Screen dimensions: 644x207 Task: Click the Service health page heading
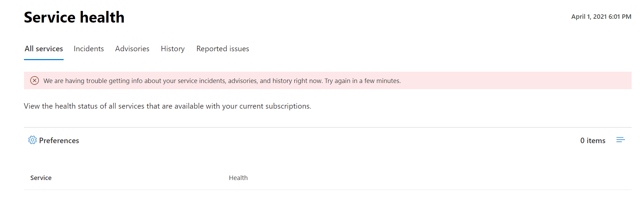tap(74, 17)
